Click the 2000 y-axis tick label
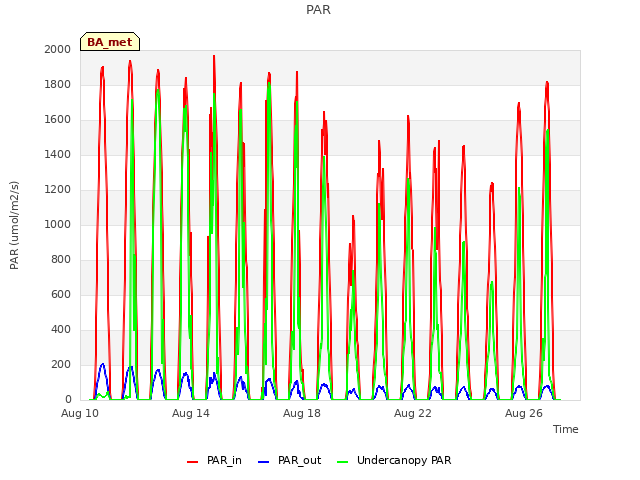 coord(58,49)
